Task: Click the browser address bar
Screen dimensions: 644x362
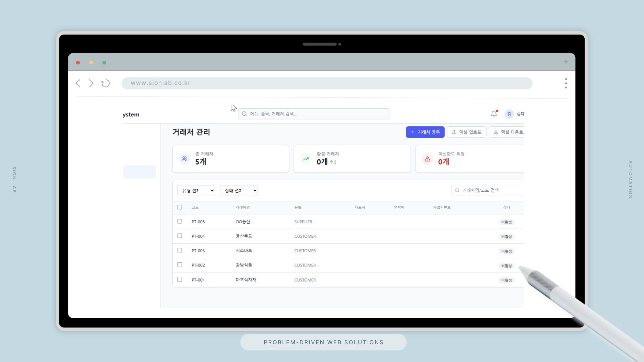Action: 327,83
